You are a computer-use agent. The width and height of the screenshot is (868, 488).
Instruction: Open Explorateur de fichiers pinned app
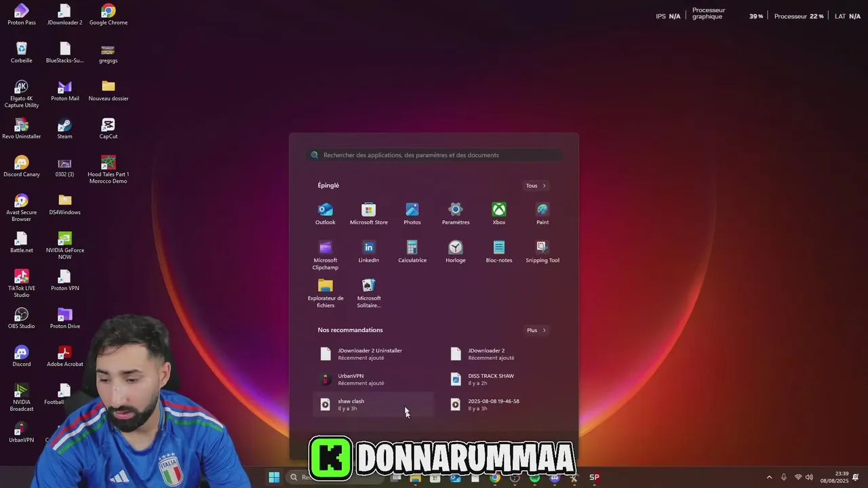point(325,293)
